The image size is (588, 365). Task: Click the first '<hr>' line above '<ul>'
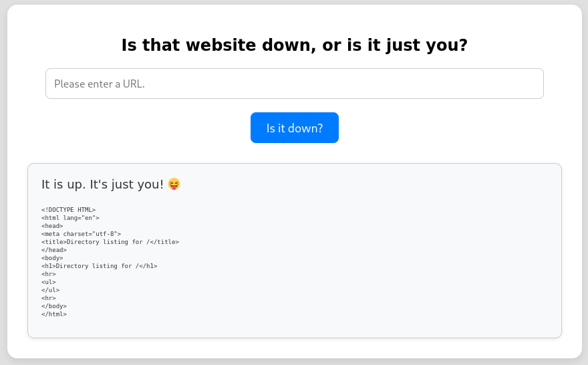point(49,274)
